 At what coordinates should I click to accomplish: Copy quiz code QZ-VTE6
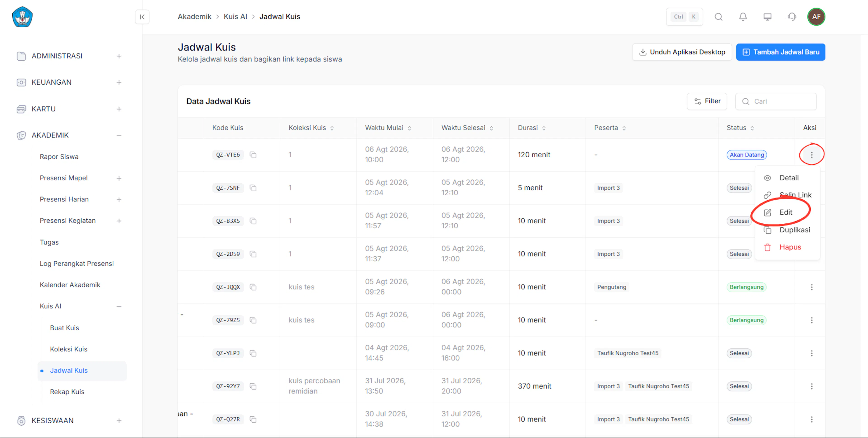253,155
